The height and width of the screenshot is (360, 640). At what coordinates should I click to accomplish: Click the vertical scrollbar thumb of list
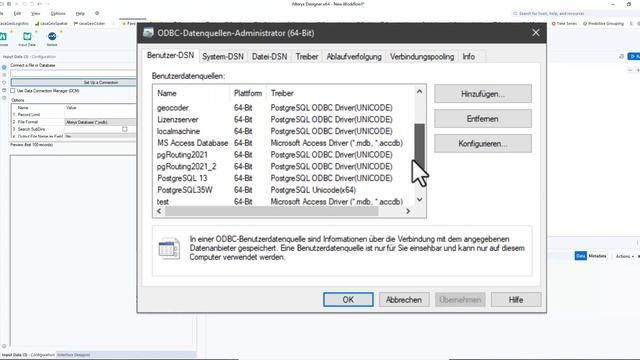point(419,145)
